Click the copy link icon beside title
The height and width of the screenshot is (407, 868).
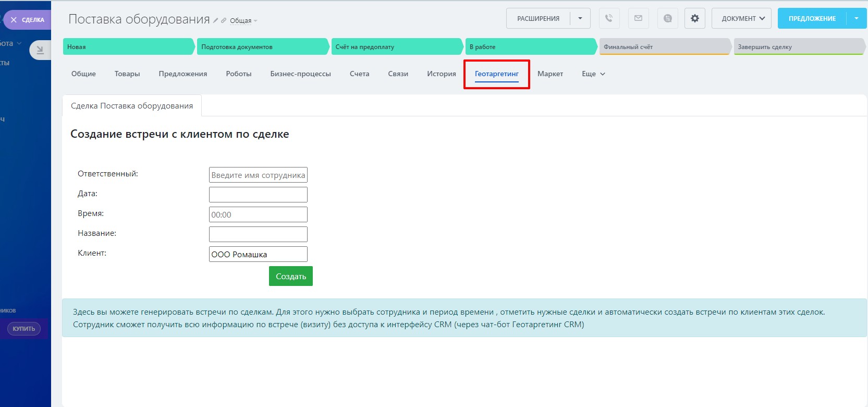point(224,21)
